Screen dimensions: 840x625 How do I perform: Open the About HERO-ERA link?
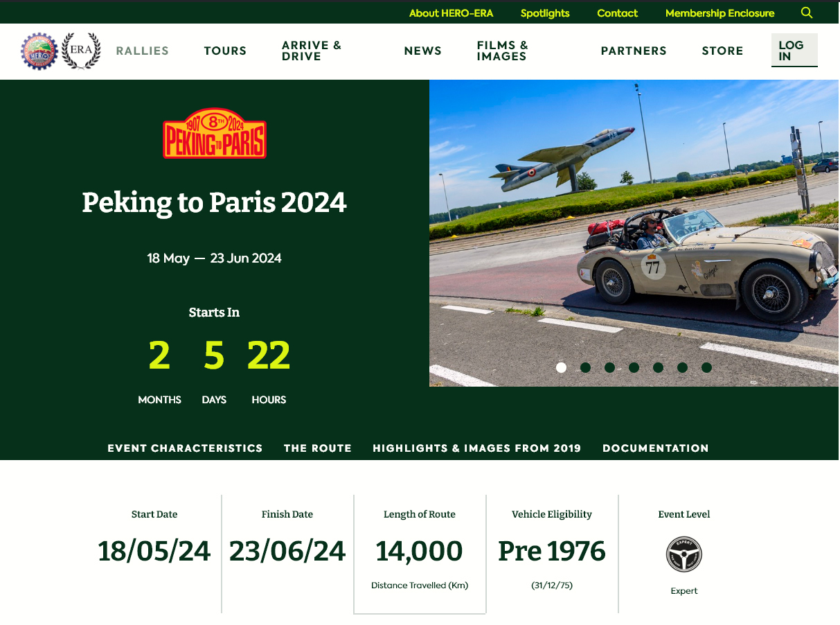coord(451,13)
